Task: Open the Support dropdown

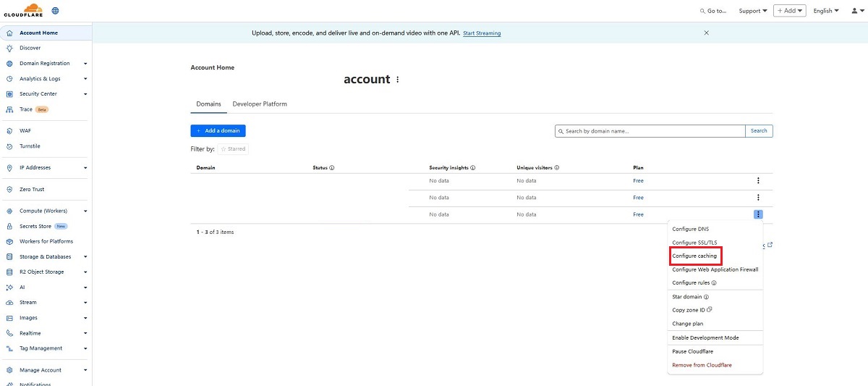Action: pyautogui.click(x=753, y=11)
